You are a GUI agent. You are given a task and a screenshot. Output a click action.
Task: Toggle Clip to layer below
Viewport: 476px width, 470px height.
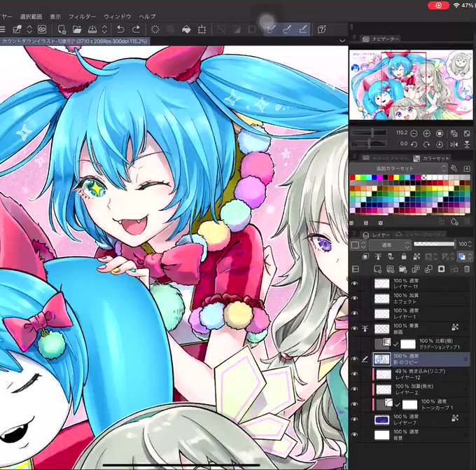(365, 257)
